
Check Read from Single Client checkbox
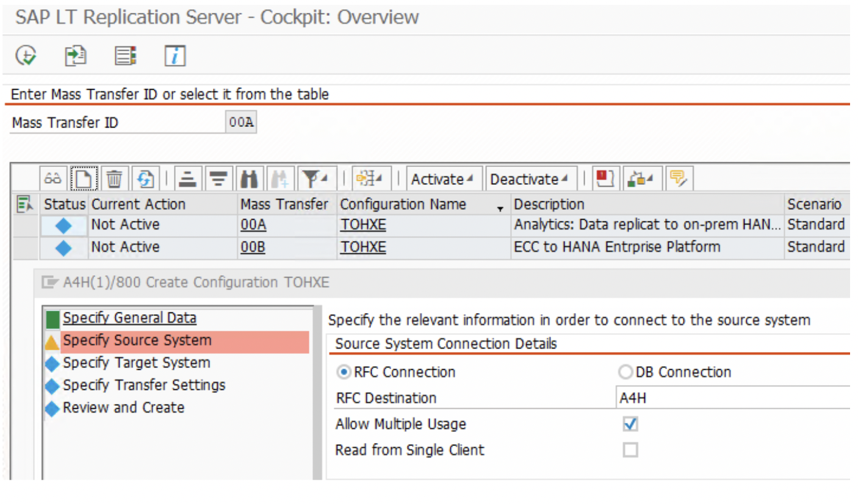click(x=630, y=450)
